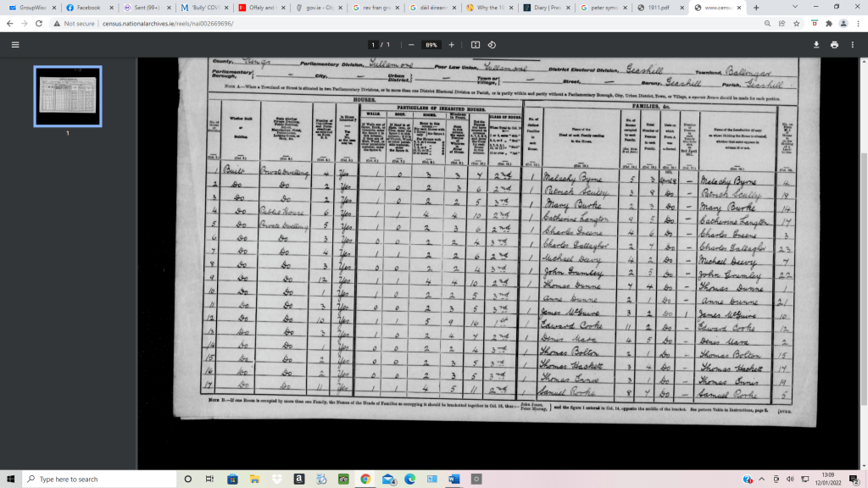Select the page 1 thumbnail
The image size is (868, 488).
(67, 94)
